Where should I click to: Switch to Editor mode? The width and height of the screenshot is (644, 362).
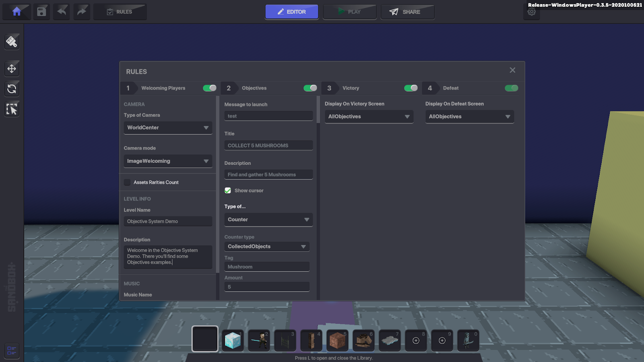pyautogui.click(x=292, y=12)
